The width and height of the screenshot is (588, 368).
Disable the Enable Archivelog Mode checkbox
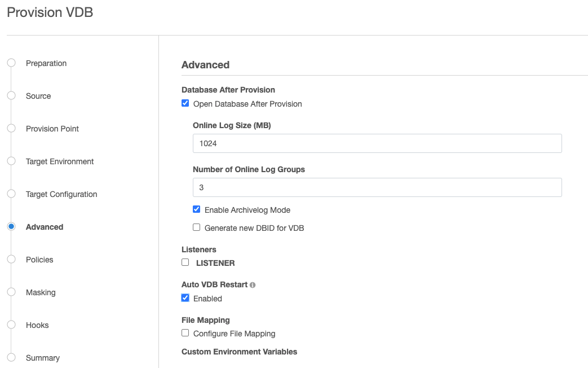pos(197,209)
